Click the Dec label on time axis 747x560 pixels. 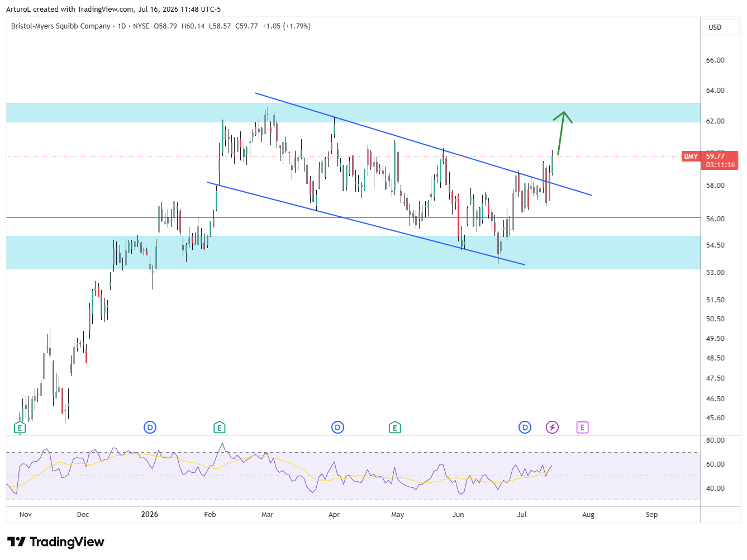tap(83, 514)
